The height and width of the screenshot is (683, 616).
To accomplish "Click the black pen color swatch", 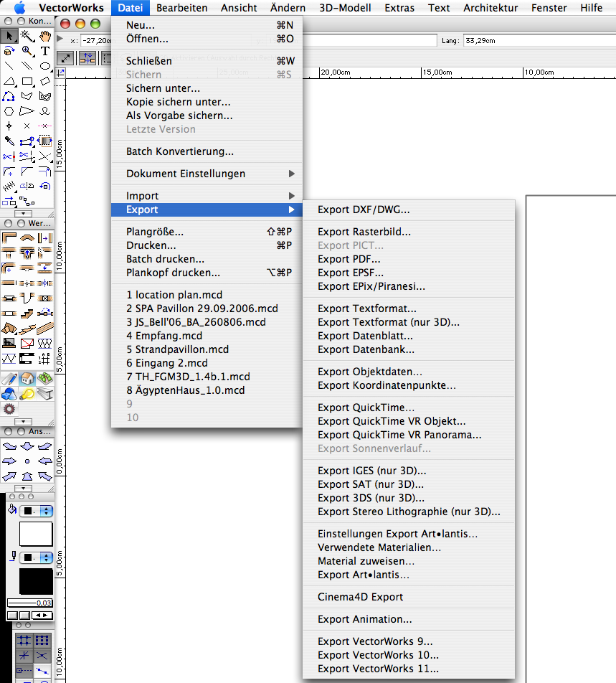I will [x=36, y=582].
